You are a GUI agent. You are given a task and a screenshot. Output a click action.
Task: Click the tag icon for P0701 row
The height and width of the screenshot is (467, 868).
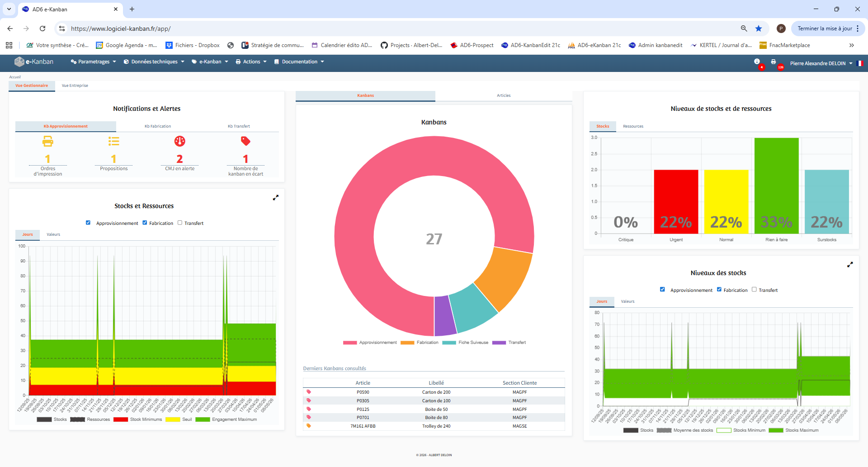click(309, 417)
